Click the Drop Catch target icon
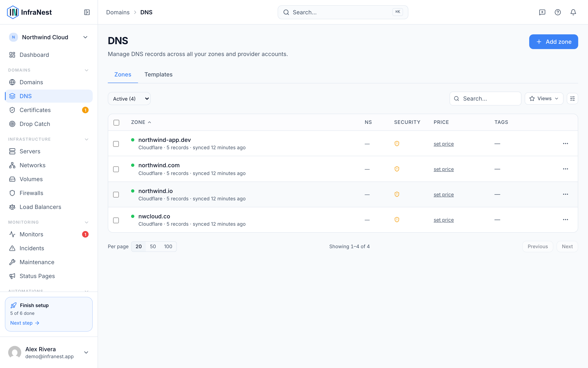Screen dimensions: 588x368 pyautogui.click(x=12, y=124)
